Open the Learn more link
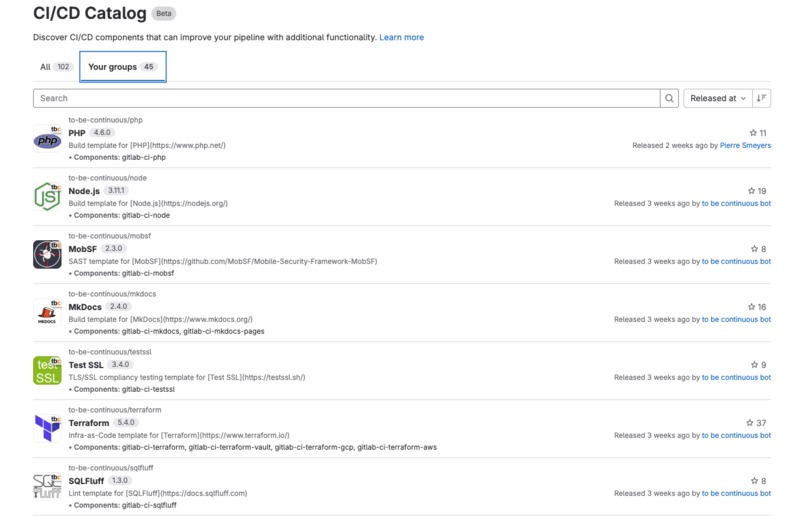Viewport: 806px width, 516px height. click(x=401, y=38)
